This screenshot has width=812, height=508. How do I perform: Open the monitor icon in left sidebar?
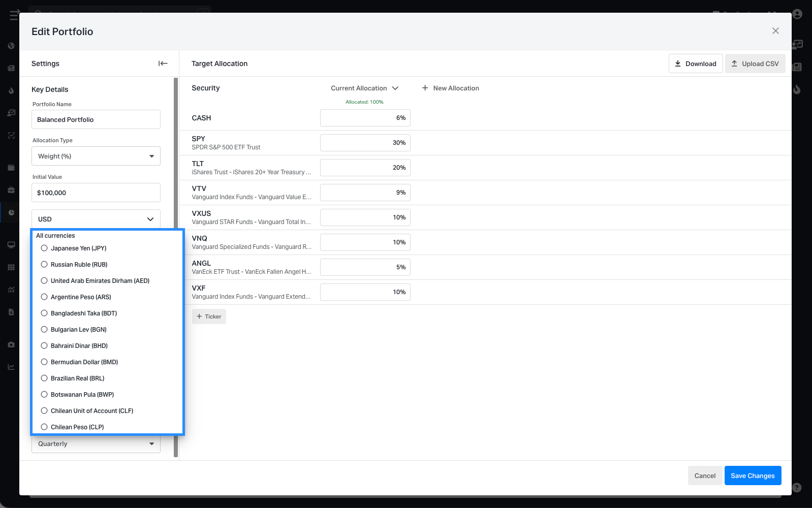[11, 245]
